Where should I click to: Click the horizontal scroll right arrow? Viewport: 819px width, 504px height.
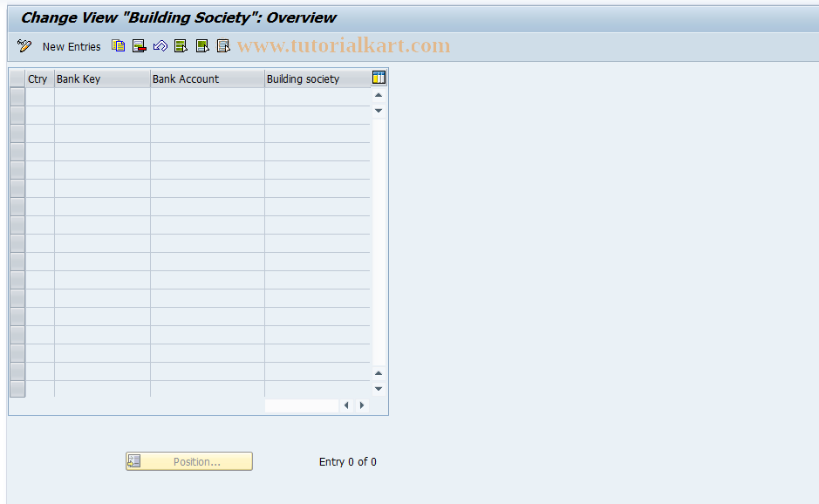(x=362, y=405)
